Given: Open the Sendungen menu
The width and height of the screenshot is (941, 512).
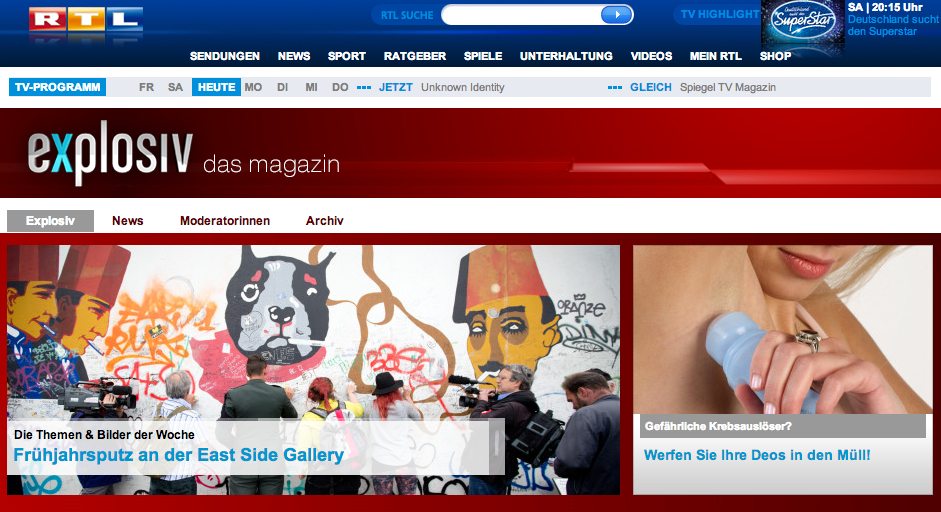Looking at the screenshot, I should pyautogui.click(x=224, y=56).
